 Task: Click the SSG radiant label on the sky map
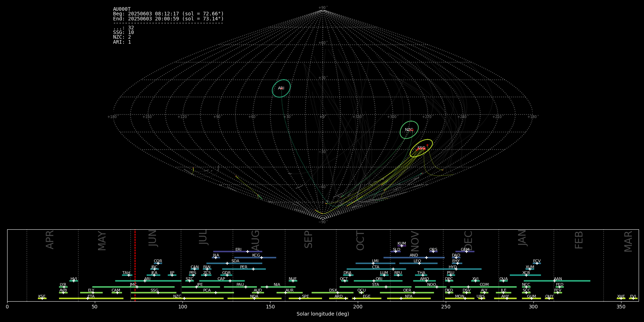click(421, 148)
